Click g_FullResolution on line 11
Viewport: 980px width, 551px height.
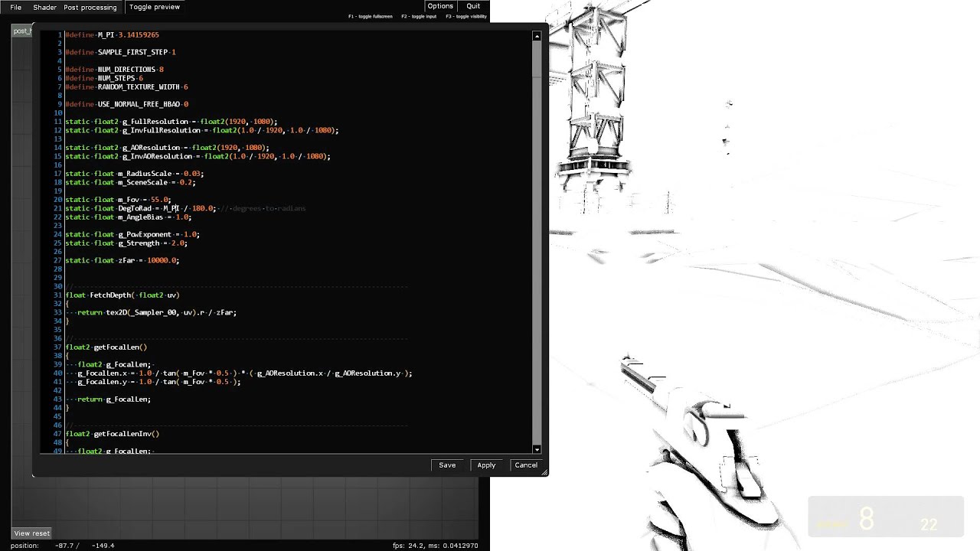(x=155, y=122)
